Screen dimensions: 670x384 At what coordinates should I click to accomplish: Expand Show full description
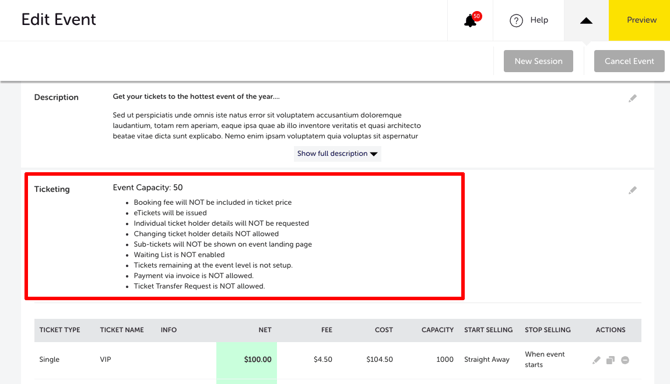pos(337,153)
